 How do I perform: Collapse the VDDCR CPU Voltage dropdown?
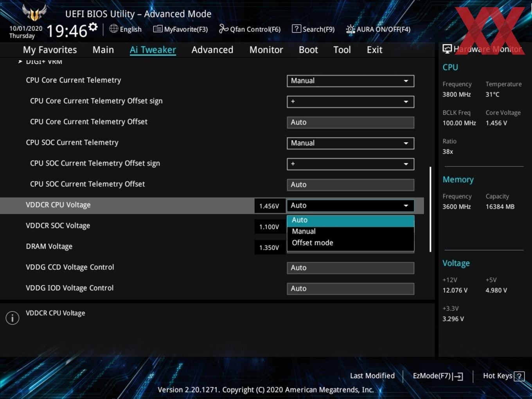tap(350, 205)
